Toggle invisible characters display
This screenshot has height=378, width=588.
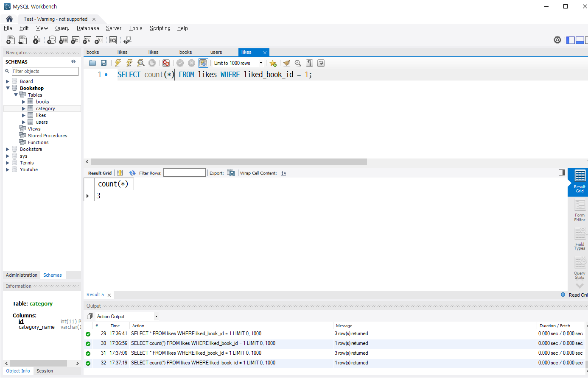point(309,63)
